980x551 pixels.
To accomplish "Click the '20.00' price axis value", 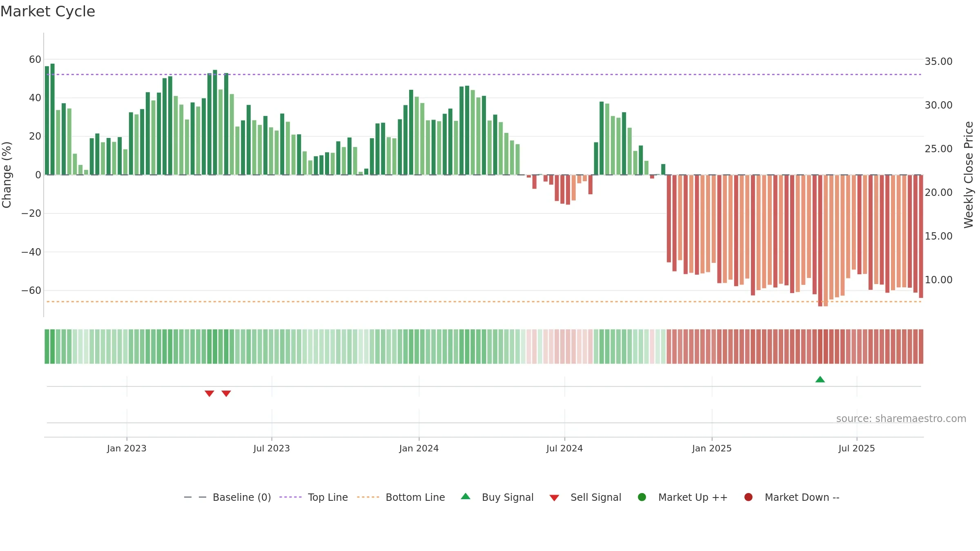I will click(938, 193).
